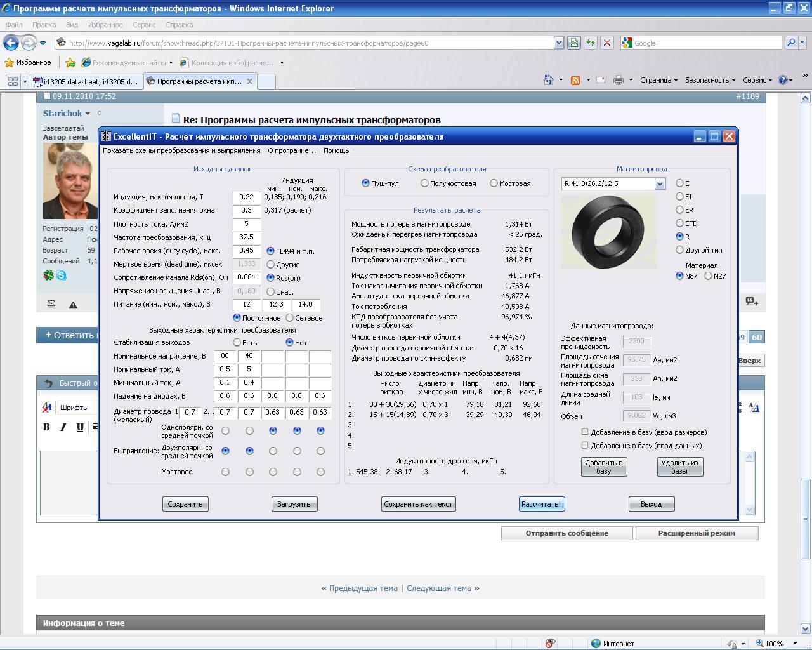Click the browser Back arrow button
Screen dimensions: 812x650
click(x=11, y=43)
